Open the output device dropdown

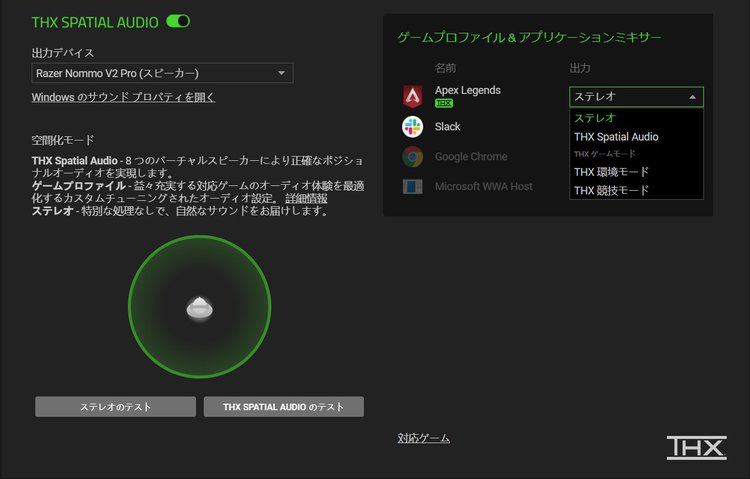[x=162, y=73]
